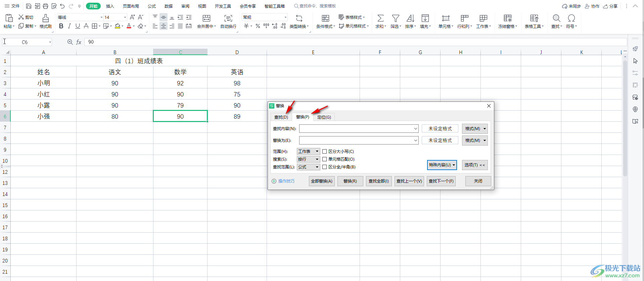Open the 插入 ribbon tab
This screenshot has height=281, width=644.
tap(110, 6)
